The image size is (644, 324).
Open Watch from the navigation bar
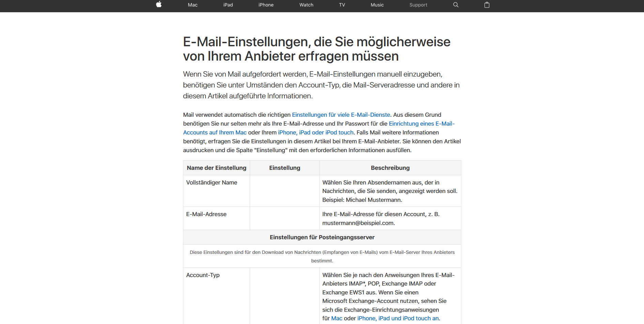(306, 5)
